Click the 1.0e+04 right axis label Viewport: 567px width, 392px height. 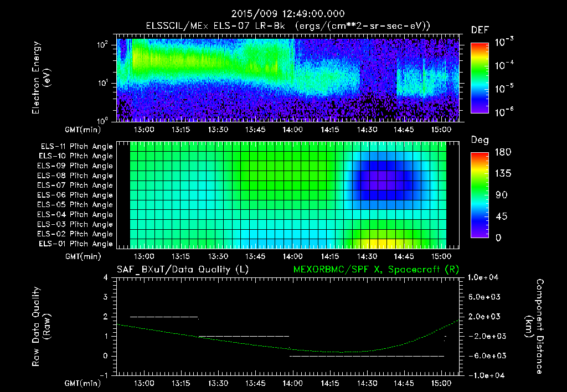(483, 277)
